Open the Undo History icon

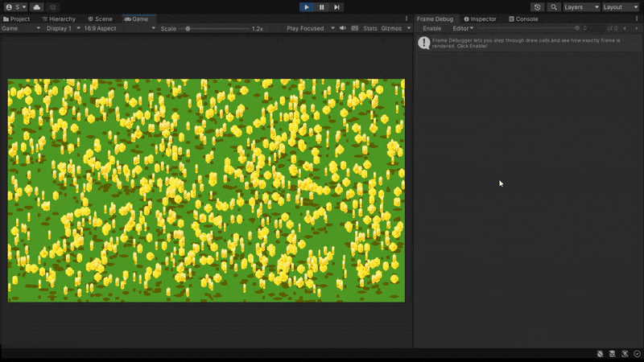(x=538, y=7)
